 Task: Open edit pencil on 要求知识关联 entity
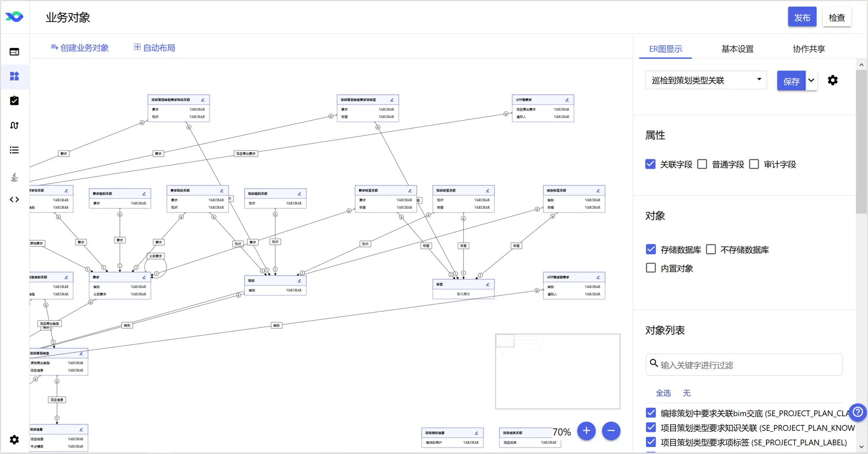click(x=222, y=191)
